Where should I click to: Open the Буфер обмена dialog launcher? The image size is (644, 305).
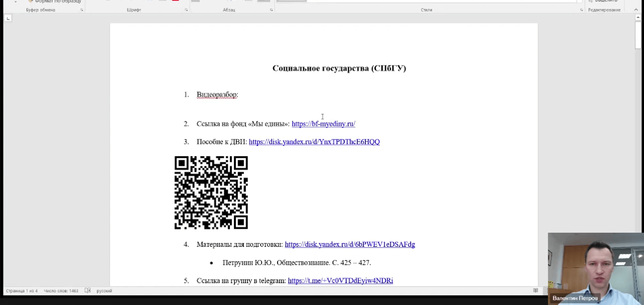[x=82, y=10]
